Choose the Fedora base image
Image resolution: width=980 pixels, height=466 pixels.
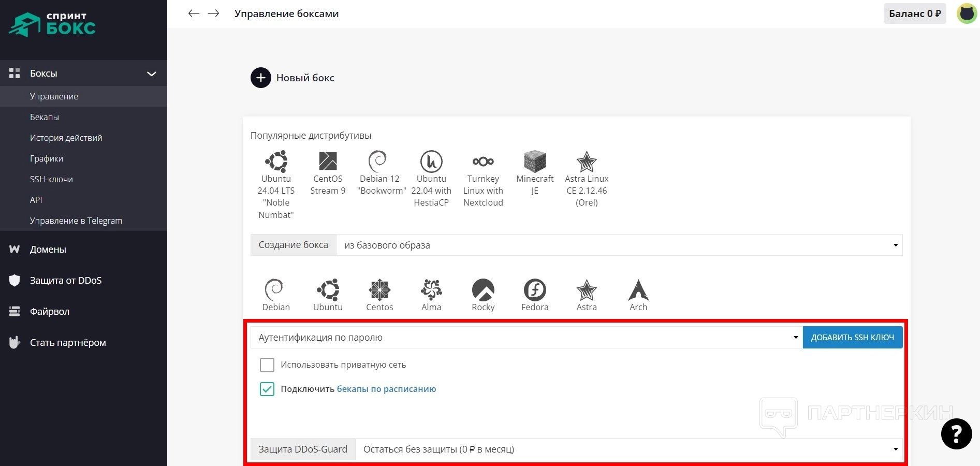pyautogui.click(x=535, y=295)
